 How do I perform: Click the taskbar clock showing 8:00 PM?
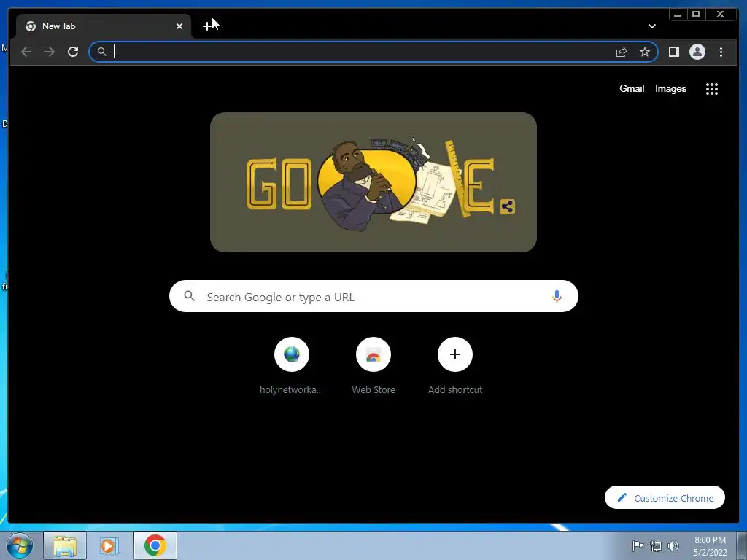(x=710, y=546)
